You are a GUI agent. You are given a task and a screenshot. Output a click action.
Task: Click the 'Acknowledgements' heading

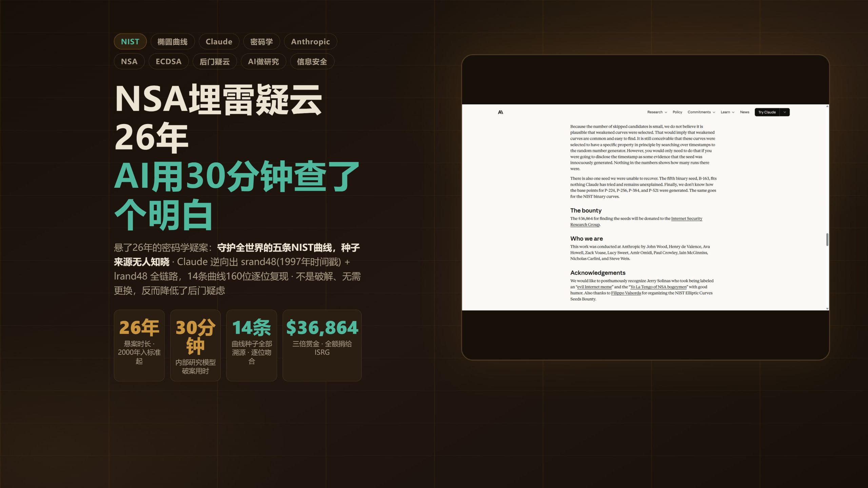click(x=598, y=273)
